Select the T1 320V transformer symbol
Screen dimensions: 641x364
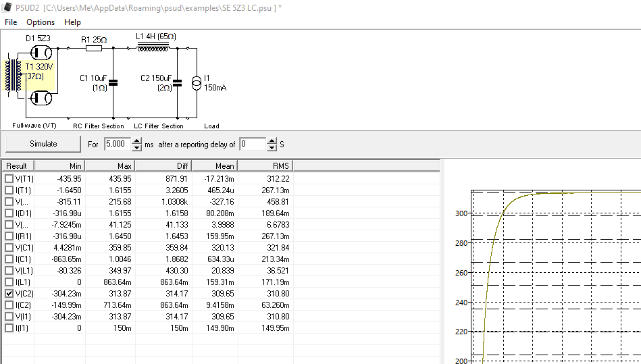pos(14,76)
